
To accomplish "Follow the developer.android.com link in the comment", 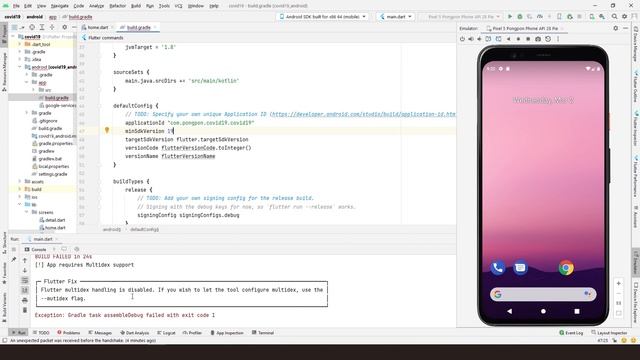I will [x=363, y=114].
